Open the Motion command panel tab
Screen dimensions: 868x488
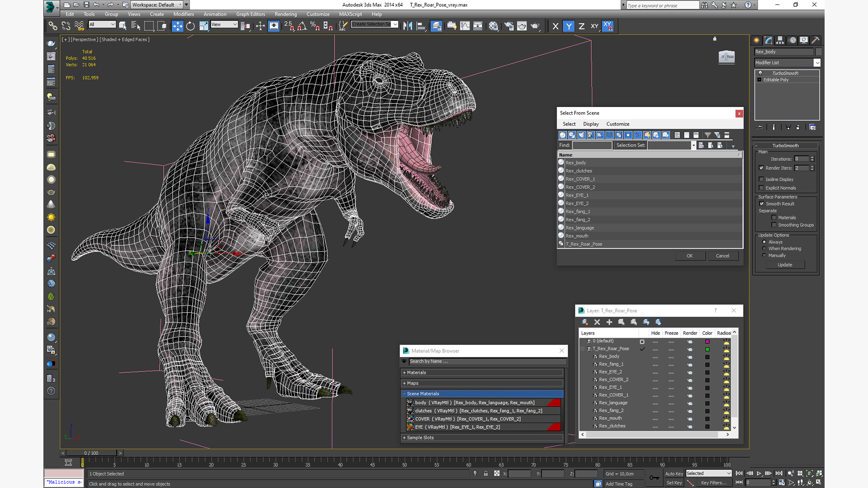pos(793,40)
